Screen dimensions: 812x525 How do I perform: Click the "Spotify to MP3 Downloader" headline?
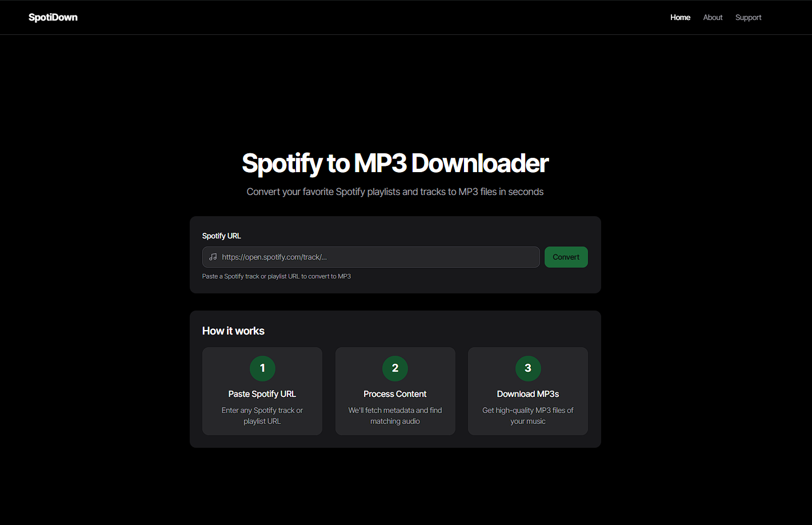pyautogui.click(x=395, y=163)
